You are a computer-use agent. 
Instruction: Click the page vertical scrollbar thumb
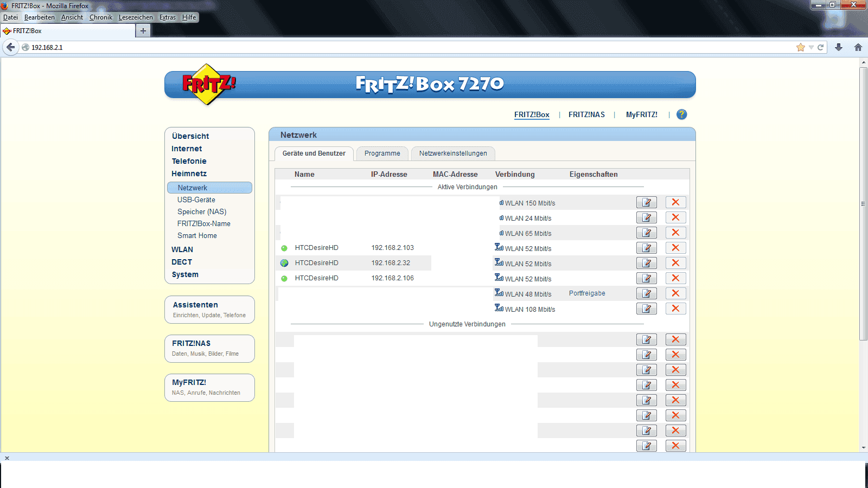coord(863,203)
